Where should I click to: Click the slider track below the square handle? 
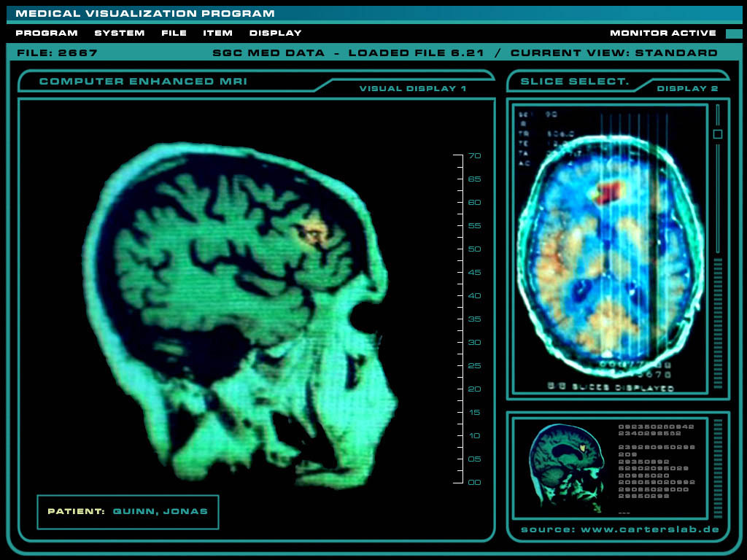[718, 197]
